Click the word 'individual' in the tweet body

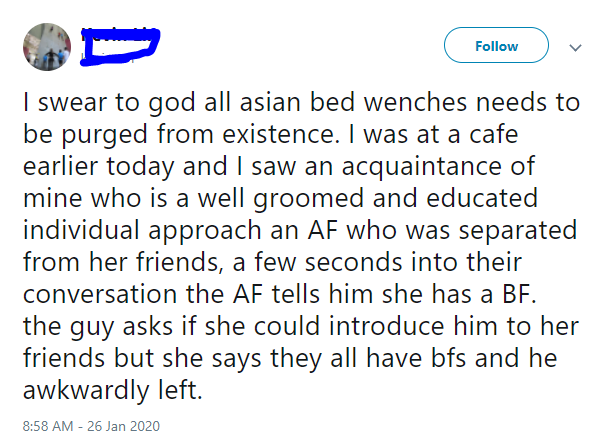coord(81,230)
